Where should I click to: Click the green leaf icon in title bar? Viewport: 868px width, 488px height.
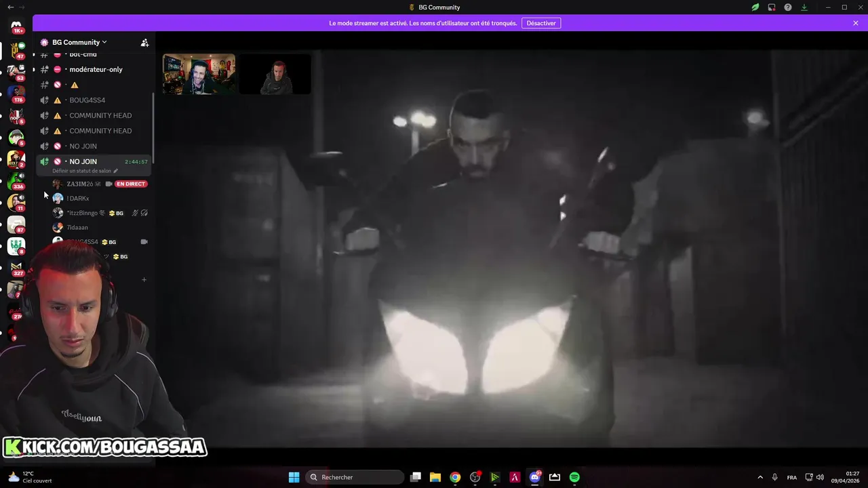[755, 7]
